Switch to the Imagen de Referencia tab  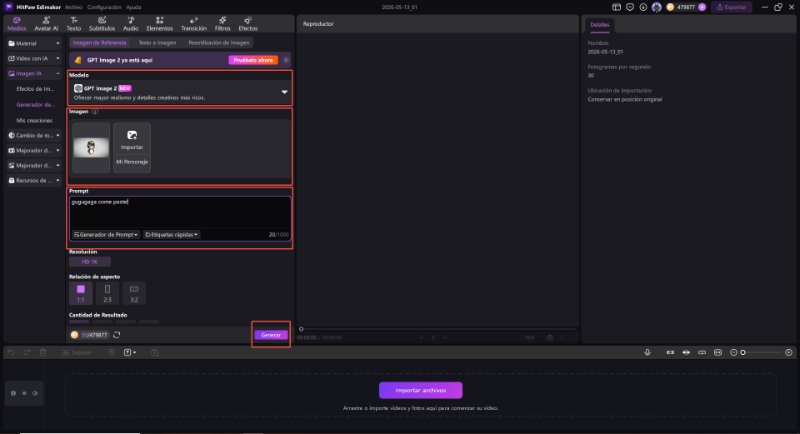pos(99,43)
